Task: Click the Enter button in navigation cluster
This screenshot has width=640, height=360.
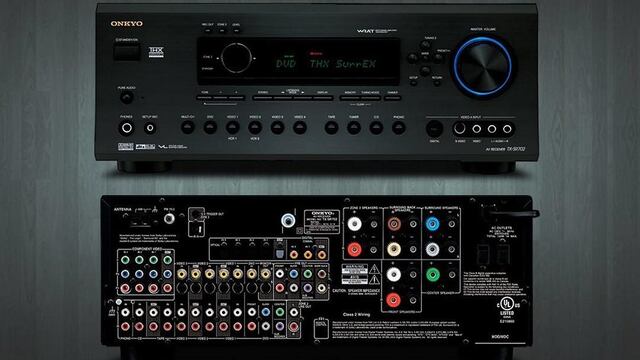Action: 425,58
